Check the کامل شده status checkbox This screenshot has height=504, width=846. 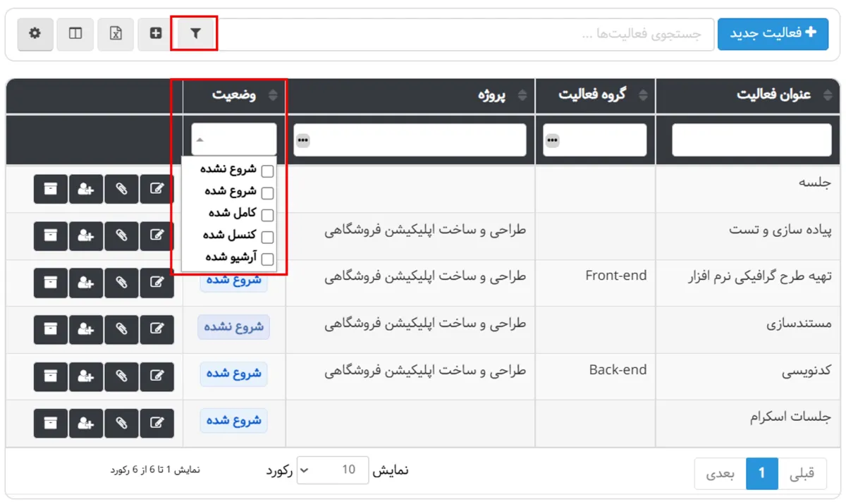[266, 214]
